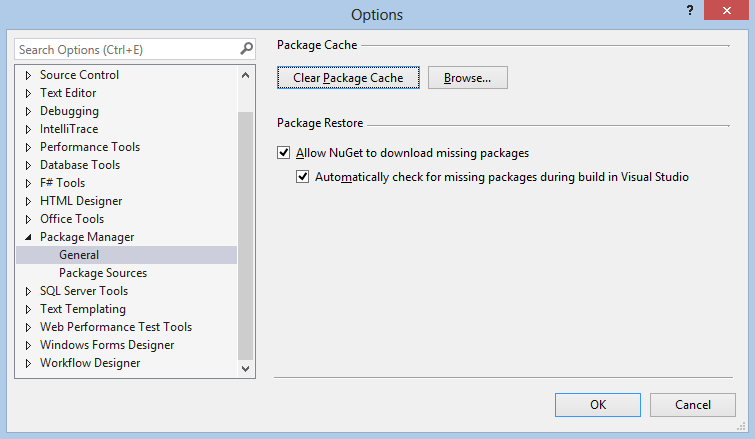The image size is (755, 439).
Task: Select the IntelliTrace category
Action: (x=69, y=129)
